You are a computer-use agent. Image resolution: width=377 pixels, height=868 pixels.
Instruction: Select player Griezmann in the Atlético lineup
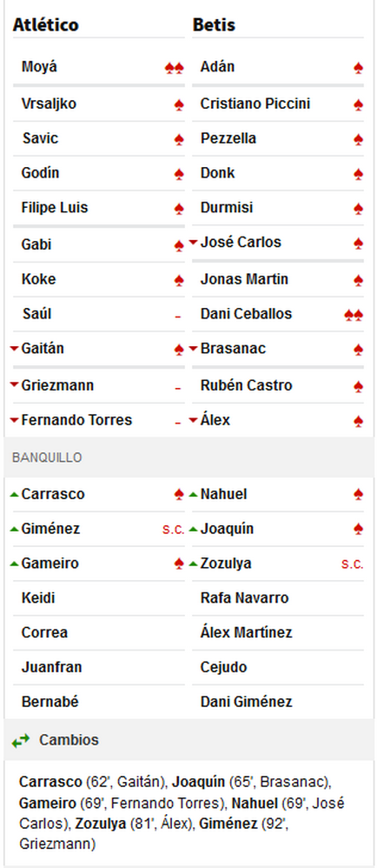(57, 385)
